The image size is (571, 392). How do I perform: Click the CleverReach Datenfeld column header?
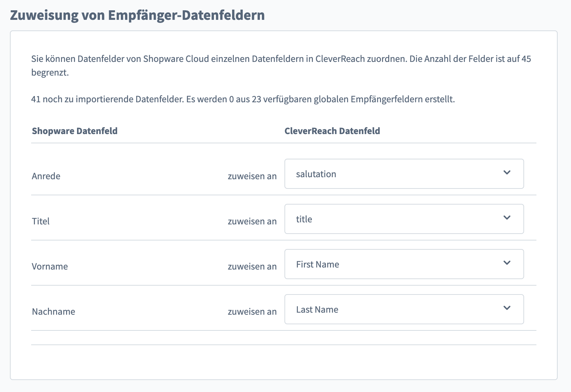(x=332, y=131)
